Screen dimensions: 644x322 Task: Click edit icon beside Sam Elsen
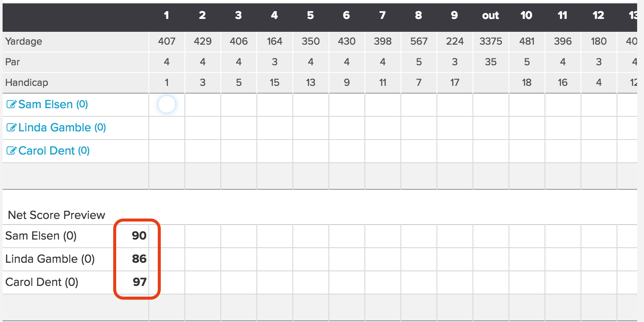click(x=12, y=104)
